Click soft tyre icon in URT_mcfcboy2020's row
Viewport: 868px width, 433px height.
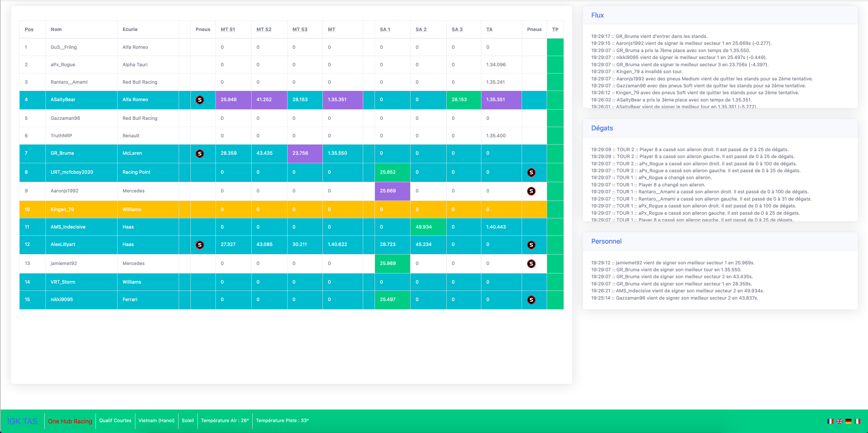(531, 173)
